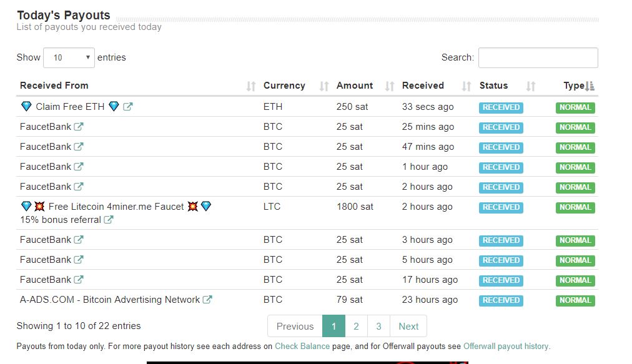Click the Today's Payouts heading

(64, 16)
